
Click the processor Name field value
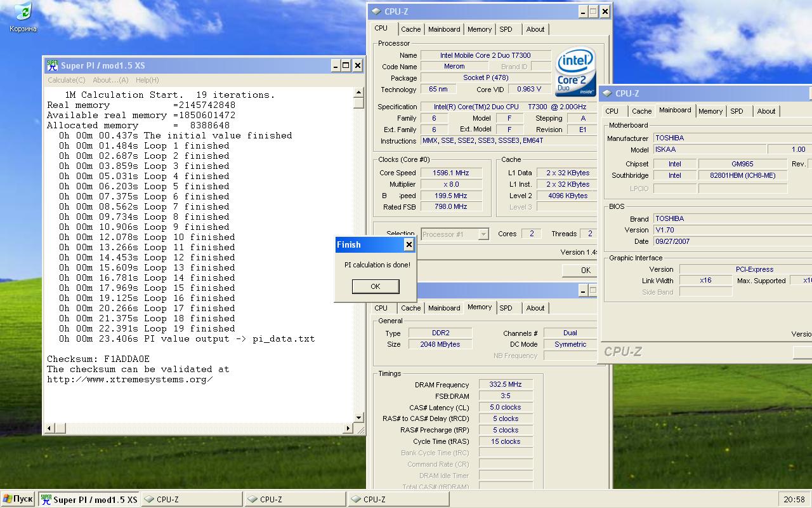pyautogui.click(x=485, y=55)
